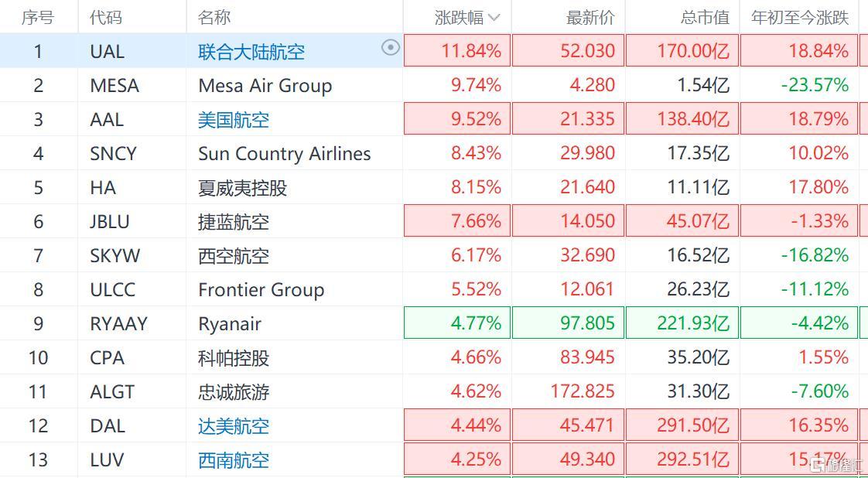Open the 联合大陆航空 stock link
The height and width of the screenshot is (478, 868).
pyautogui.click(x=251, y=52)
